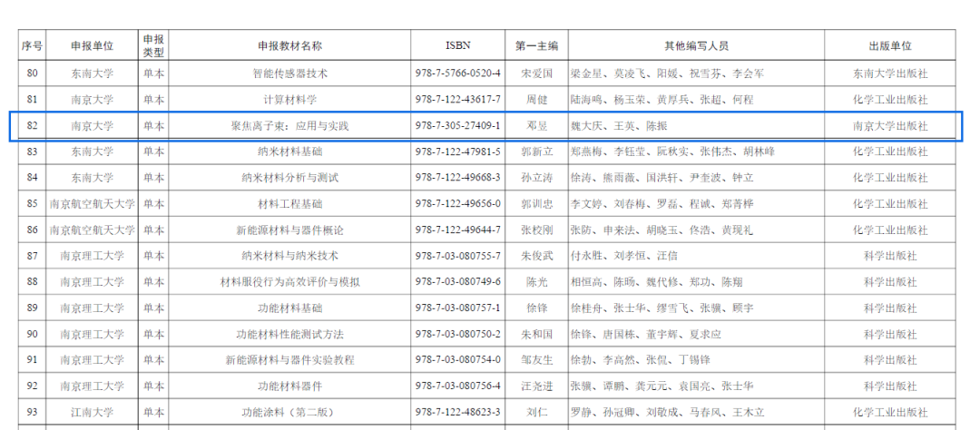Screen dimensions: 980x430
Task: Click ISBN 978-7-122-48623-3
Action: click(458, 413)
